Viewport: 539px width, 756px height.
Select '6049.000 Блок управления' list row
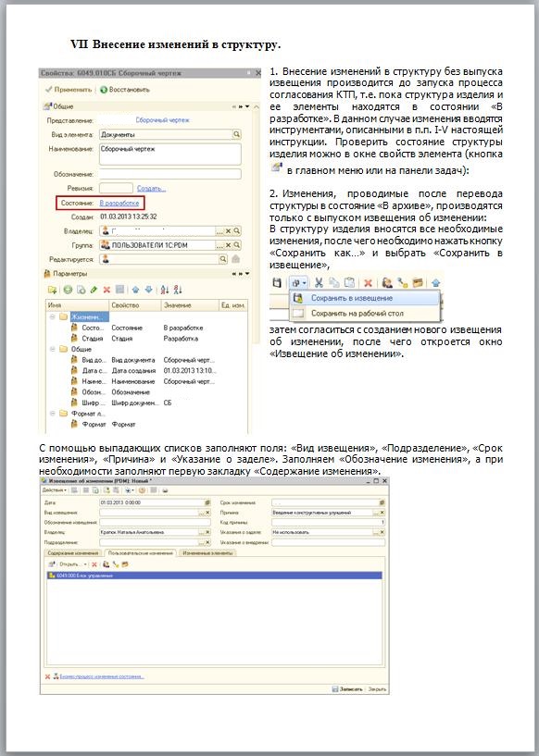[x=214, y=576]
